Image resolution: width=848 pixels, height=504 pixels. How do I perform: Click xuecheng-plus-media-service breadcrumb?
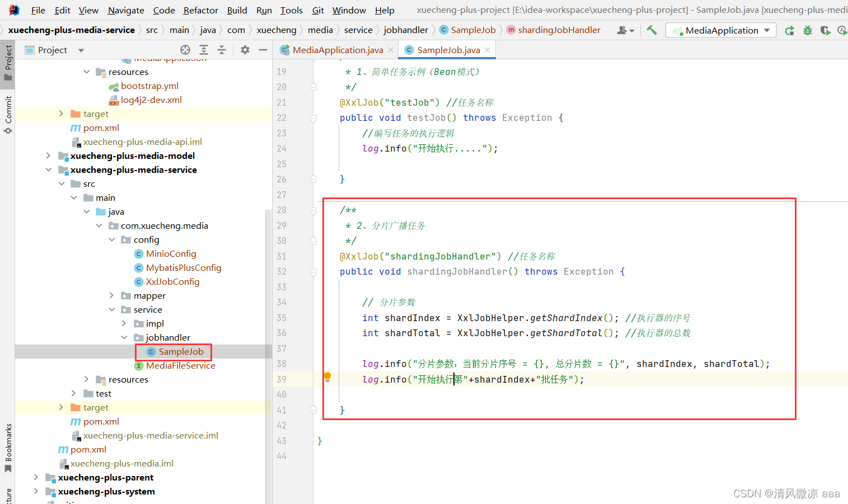(x=72, y=30)
